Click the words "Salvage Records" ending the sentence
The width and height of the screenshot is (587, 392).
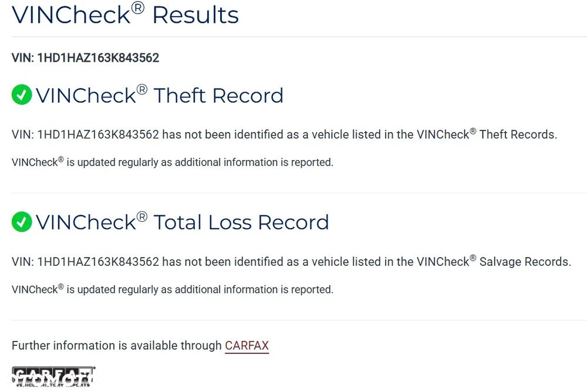pos(524,262)
